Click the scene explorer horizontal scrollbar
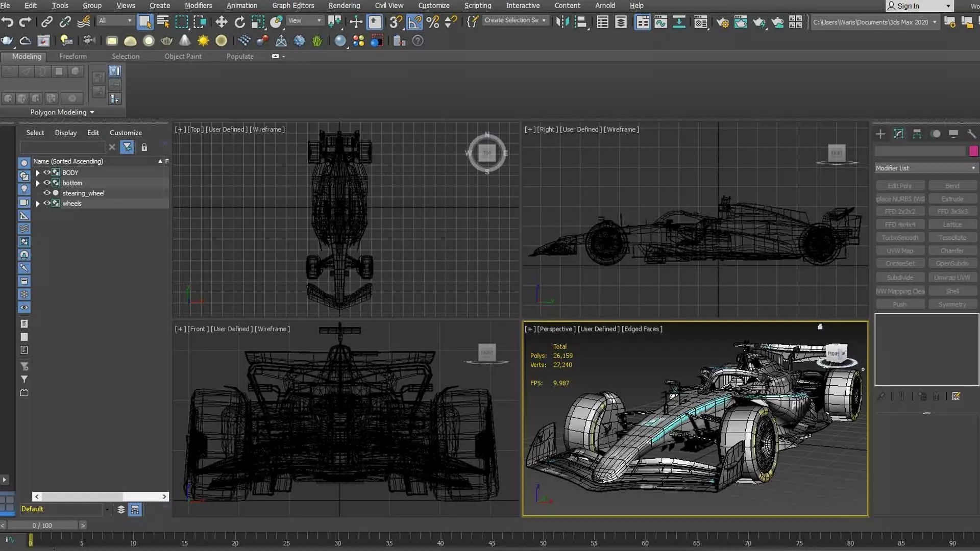This screenshot has height=551, width=980. [101, 496]
